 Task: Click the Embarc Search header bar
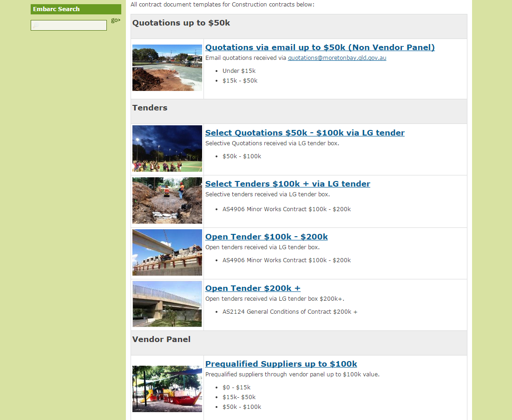point(76,9)
